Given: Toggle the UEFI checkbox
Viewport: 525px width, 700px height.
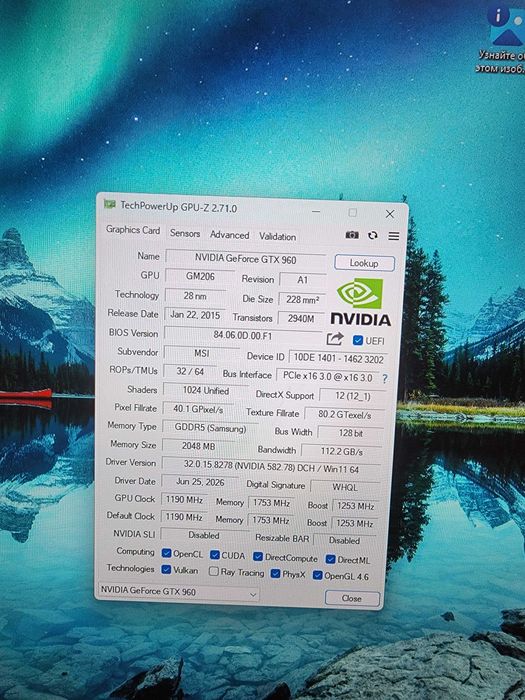Looking at the screenshot, I should tap(358, 340).
